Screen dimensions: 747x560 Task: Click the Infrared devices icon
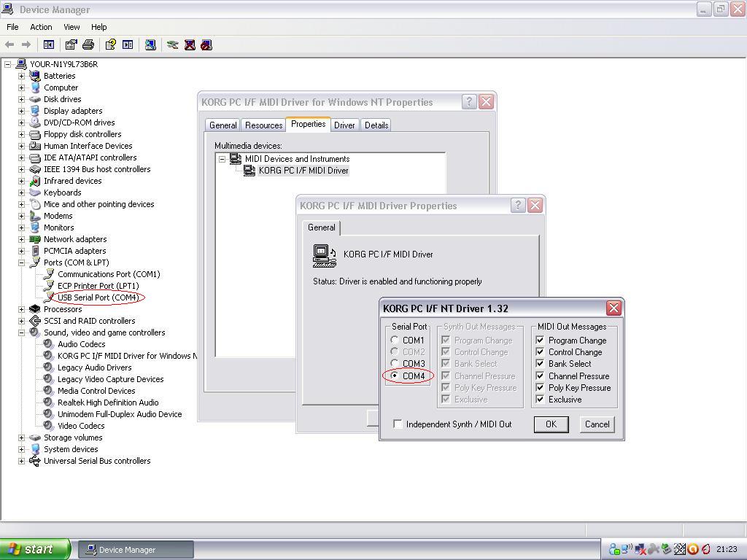pyautogui.click(x=35, y=181)
